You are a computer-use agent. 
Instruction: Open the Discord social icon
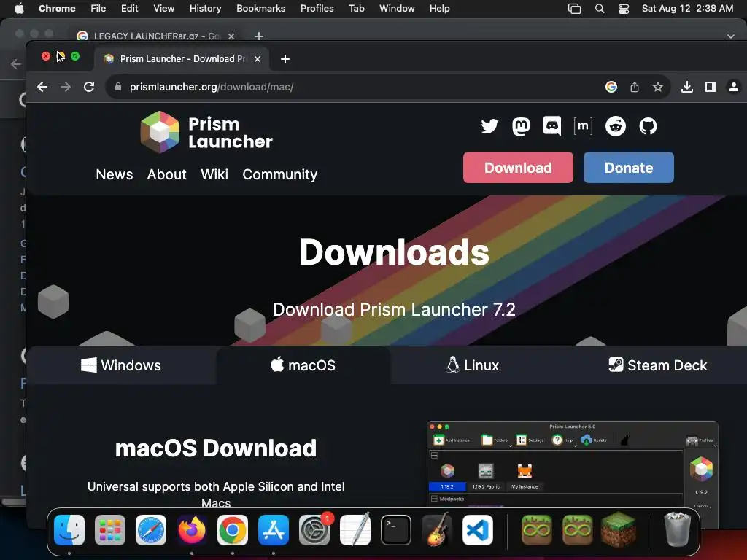[x=552, y=126]
